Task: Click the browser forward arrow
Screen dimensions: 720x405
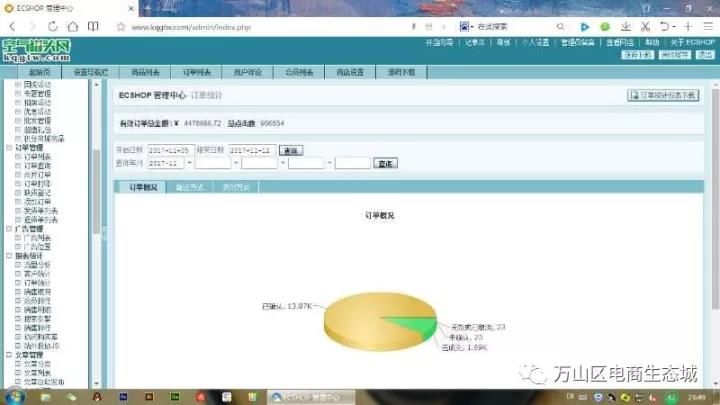Action: 32,27
